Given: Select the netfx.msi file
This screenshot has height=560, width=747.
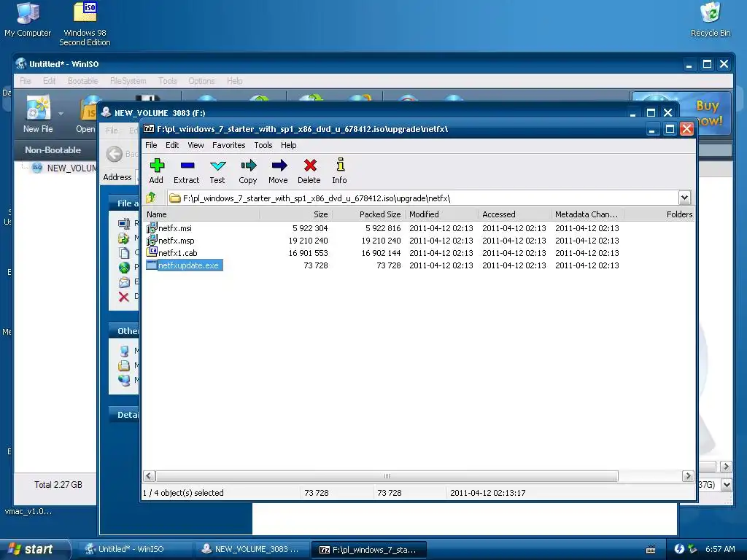Looking at the screenshot, I should [x=175, y=228].
